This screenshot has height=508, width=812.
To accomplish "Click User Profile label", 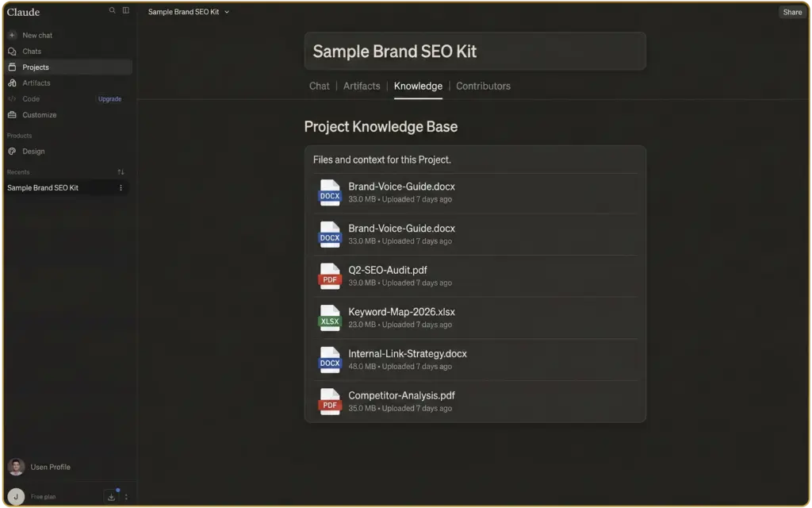I will click(50, 467).
